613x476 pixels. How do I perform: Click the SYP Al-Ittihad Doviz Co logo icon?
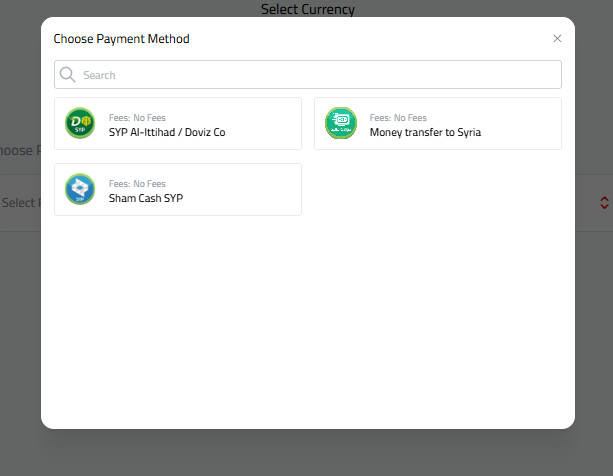pos(80,123)
